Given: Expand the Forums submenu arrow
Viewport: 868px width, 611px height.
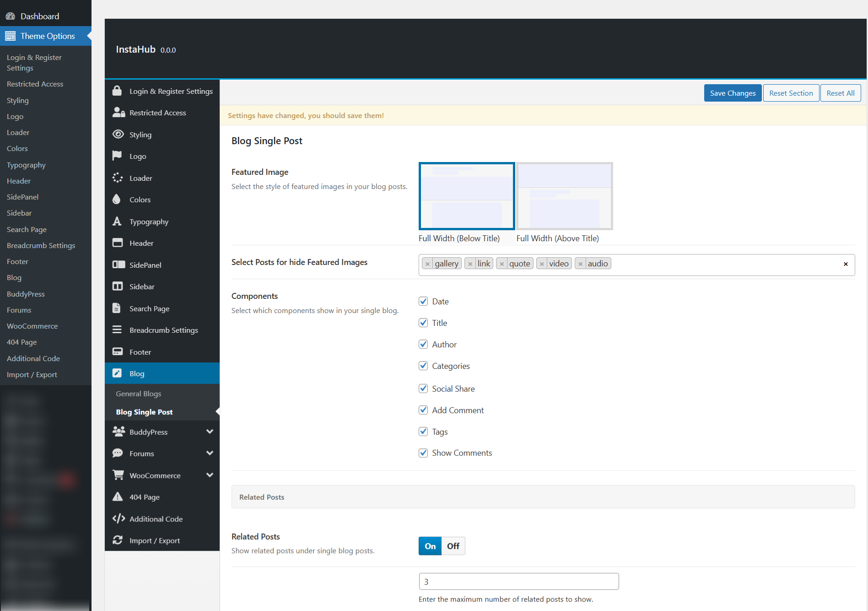Looking at the screenshot, I should [x=210, y=453].
